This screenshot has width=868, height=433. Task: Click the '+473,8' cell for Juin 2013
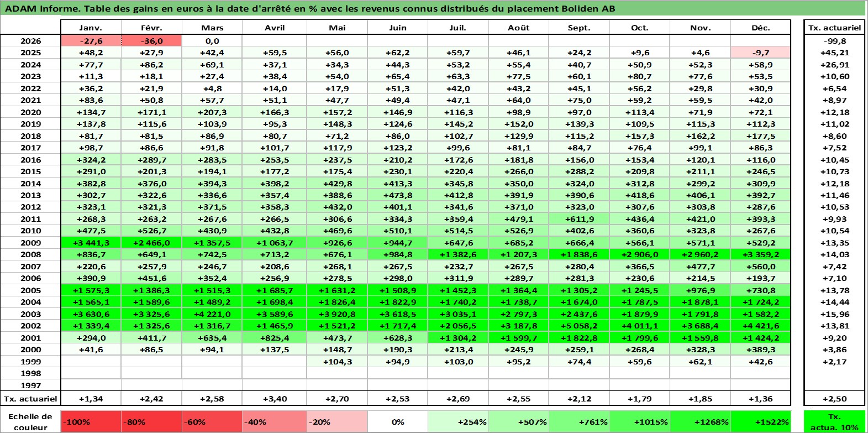(x=398, y=195)
